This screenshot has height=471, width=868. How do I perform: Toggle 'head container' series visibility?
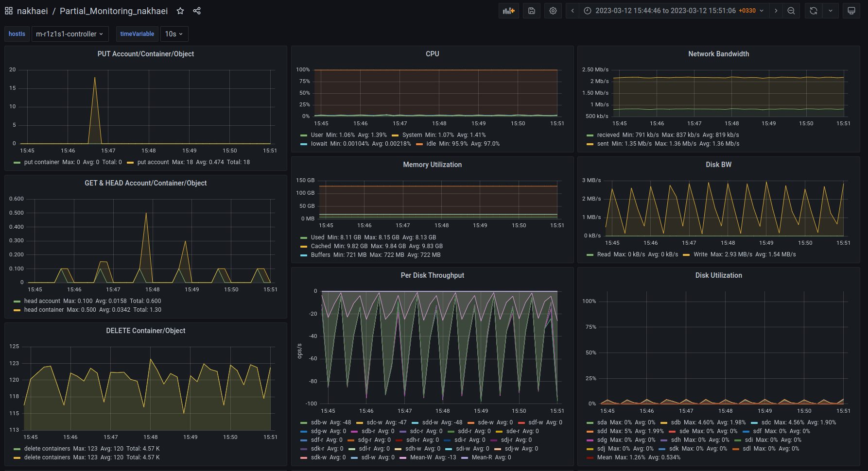(x=44, y=310)
